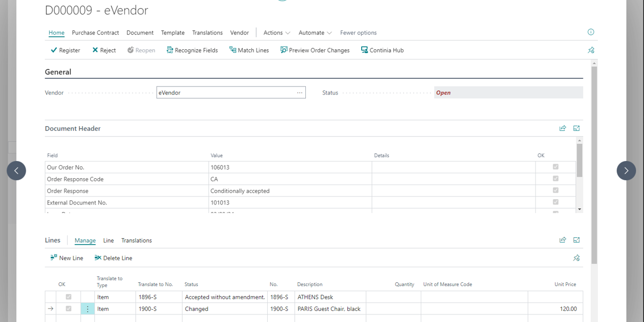Click the info icon at top right
Image resolution: width=644 pixels, height=322 pixels.
coord(591,32)
